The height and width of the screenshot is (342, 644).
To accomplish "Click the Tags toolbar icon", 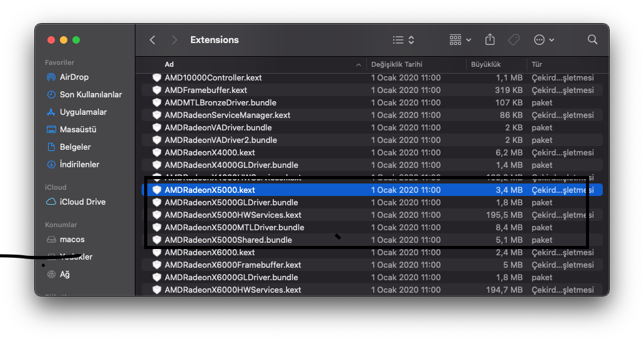I will (514, 40).
